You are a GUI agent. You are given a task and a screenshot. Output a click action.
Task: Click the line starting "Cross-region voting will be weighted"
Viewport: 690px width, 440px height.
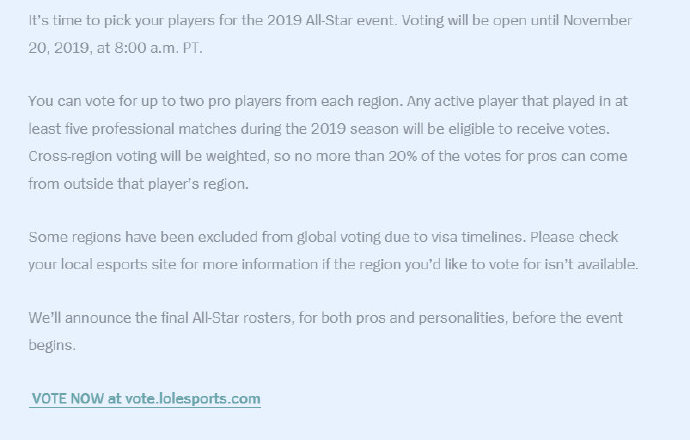click(x=328, y=156)
